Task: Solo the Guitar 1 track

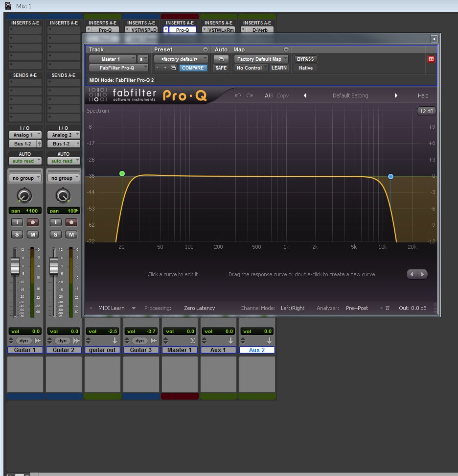Action: (x=17, y=235)
